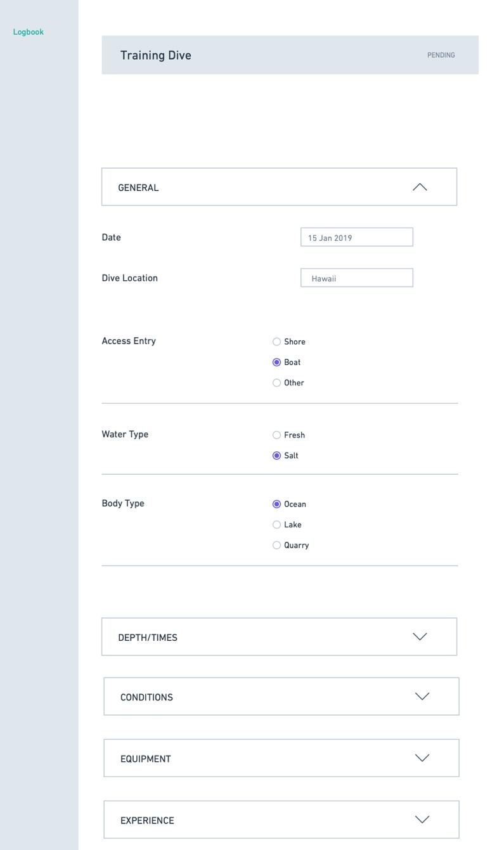Expand the EQUIPMENT section chevron
The width and height of the screenshot is (504, 850).
422,757
